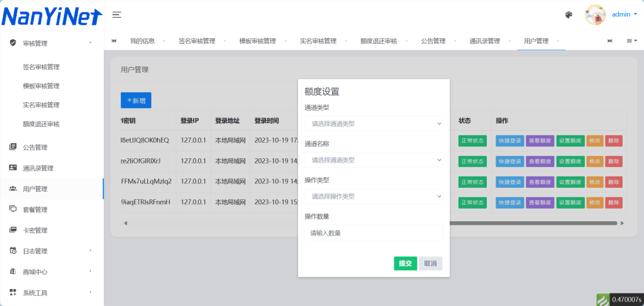Open 实名审核管理 in the sidebar

point(41,105)
